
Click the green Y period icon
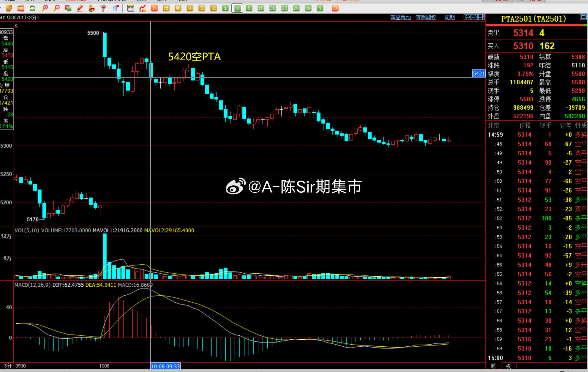320,8
